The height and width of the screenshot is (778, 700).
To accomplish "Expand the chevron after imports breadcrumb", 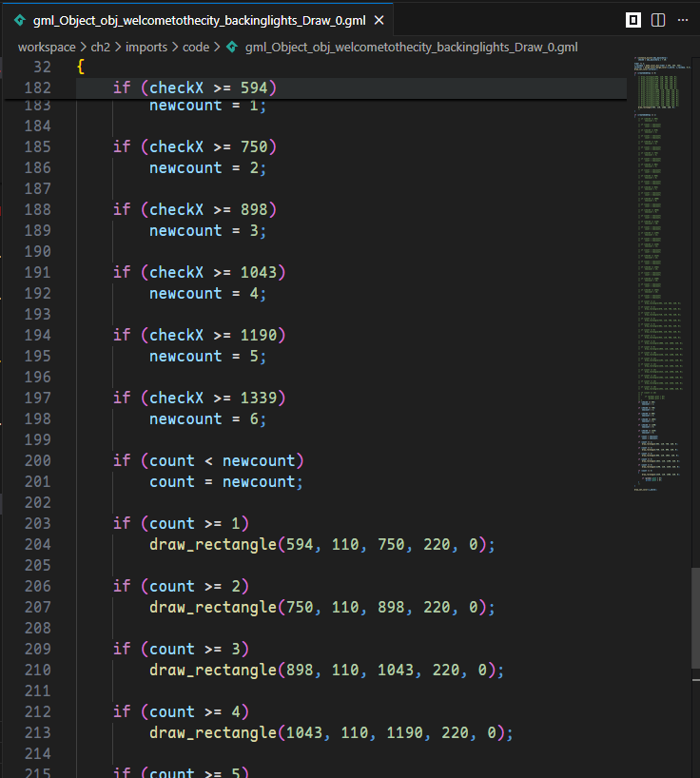I will [x=175, y=48].
